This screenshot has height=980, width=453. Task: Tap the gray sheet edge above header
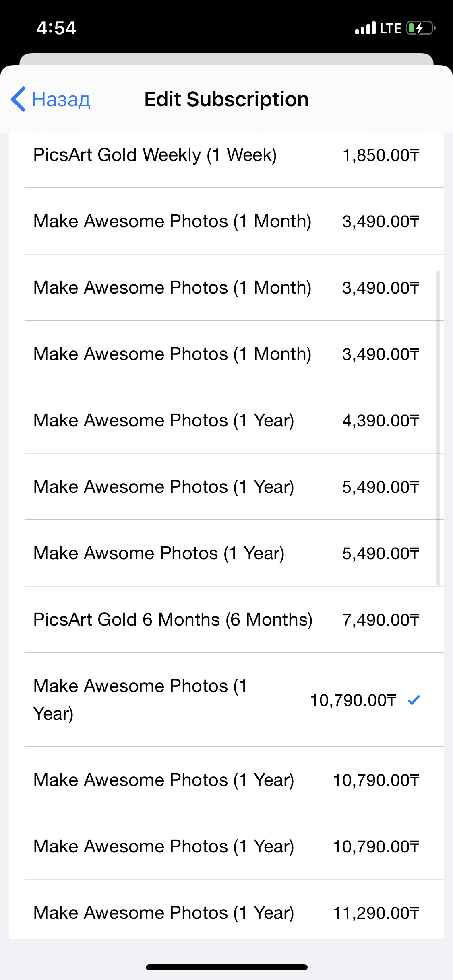click(226, 59)
